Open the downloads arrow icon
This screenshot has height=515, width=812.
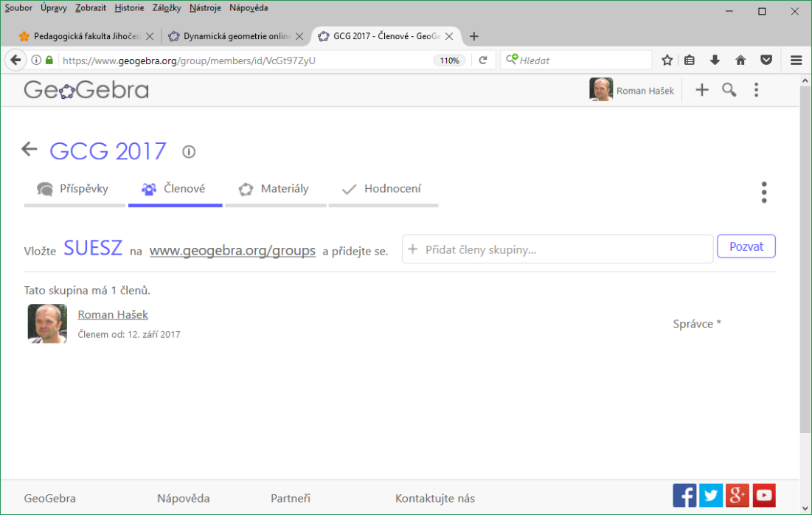click(715, 60)
